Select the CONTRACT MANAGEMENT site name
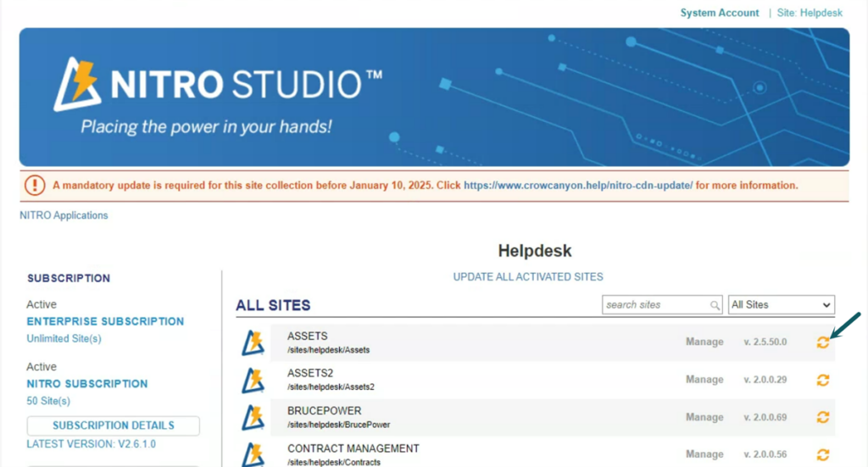 coord(353,448)
